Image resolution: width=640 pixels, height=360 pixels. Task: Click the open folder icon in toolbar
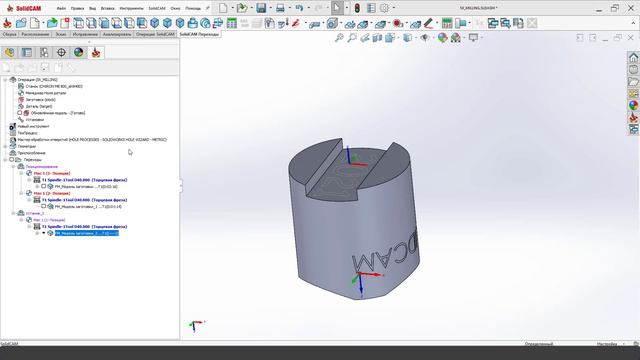pos(21,23)
